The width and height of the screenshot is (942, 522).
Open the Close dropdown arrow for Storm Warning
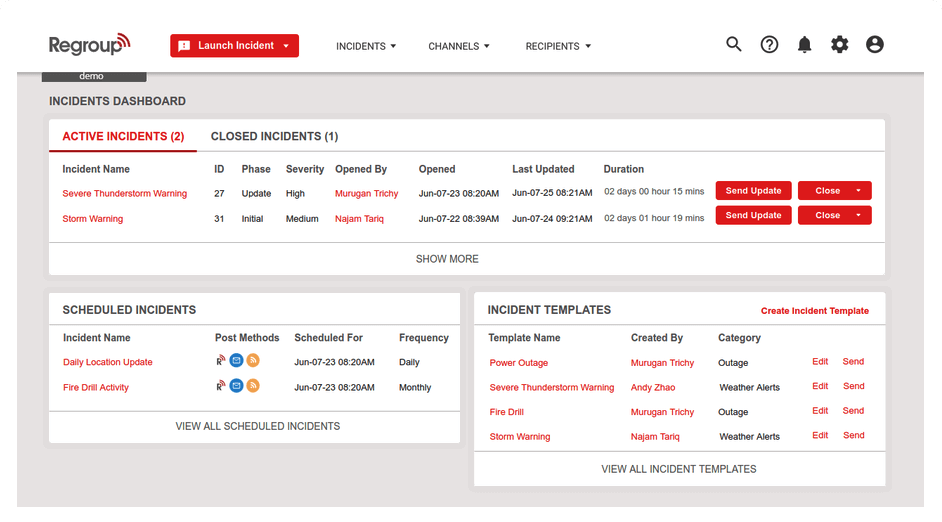[858, 215]
